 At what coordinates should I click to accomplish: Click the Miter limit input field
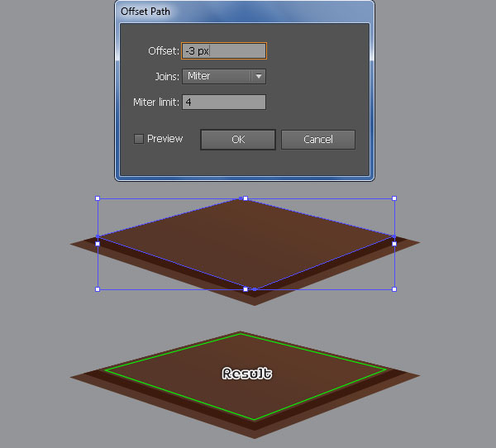[x=224, y=102]
